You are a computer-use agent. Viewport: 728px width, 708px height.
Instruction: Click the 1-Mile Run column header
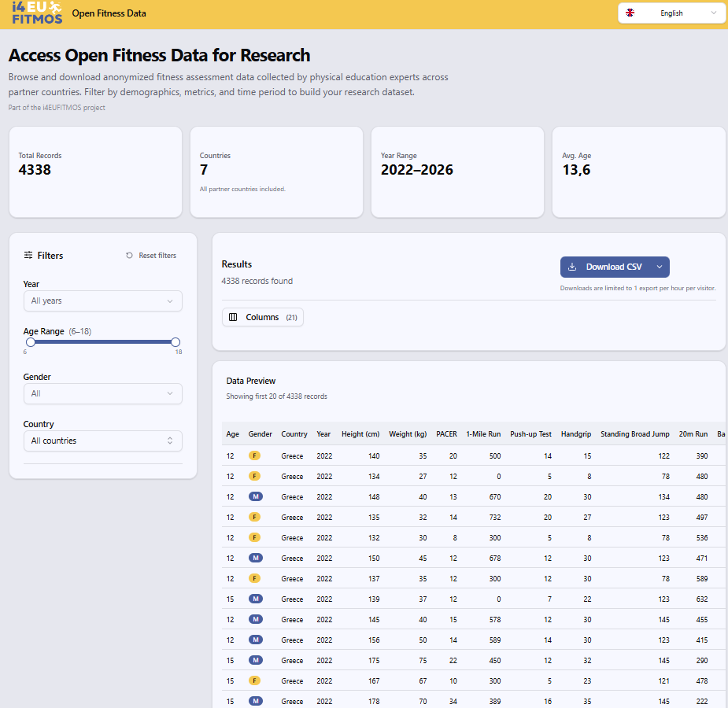pyautogui.click(x=483, y=434)
